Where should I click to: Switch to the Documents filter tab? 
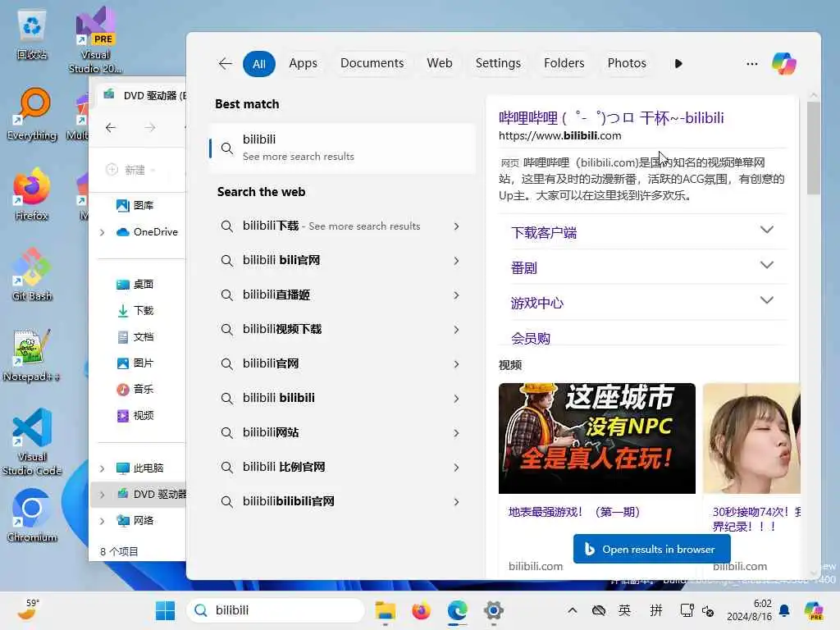coord(372,63)
